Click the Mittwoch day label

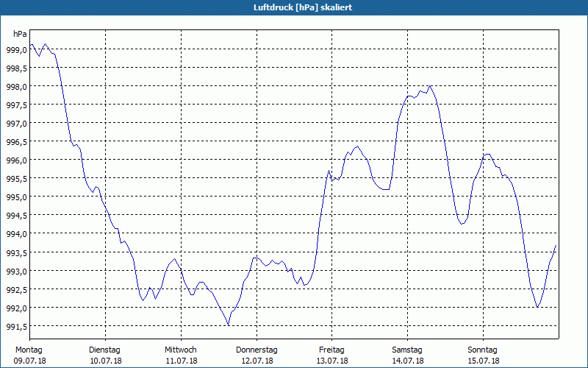181,350
